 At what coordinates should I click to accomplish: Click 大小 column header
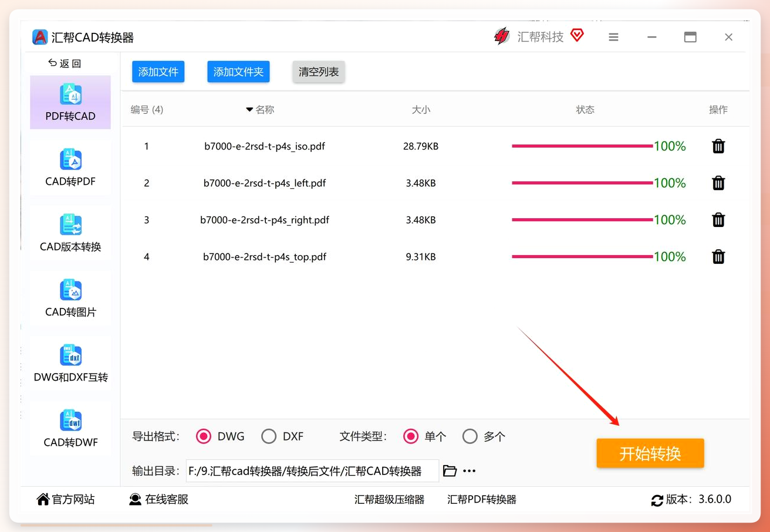[421, 110]
